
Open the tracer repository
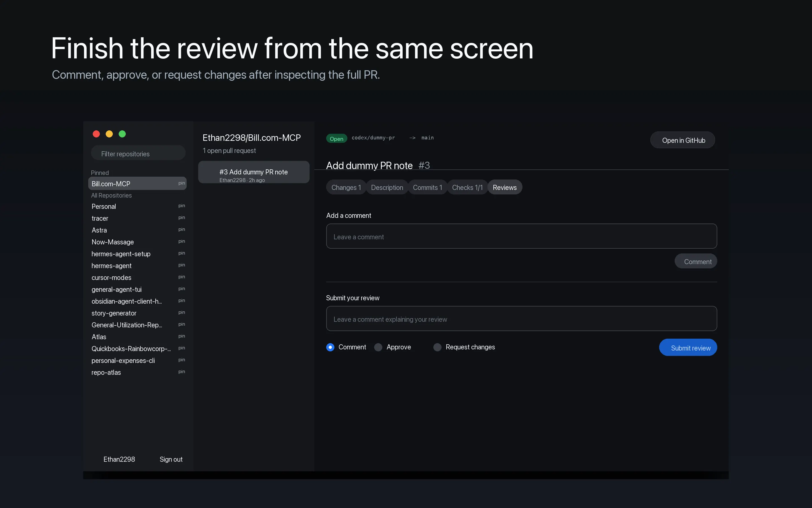pyautogui.click(x=137, y=218)
